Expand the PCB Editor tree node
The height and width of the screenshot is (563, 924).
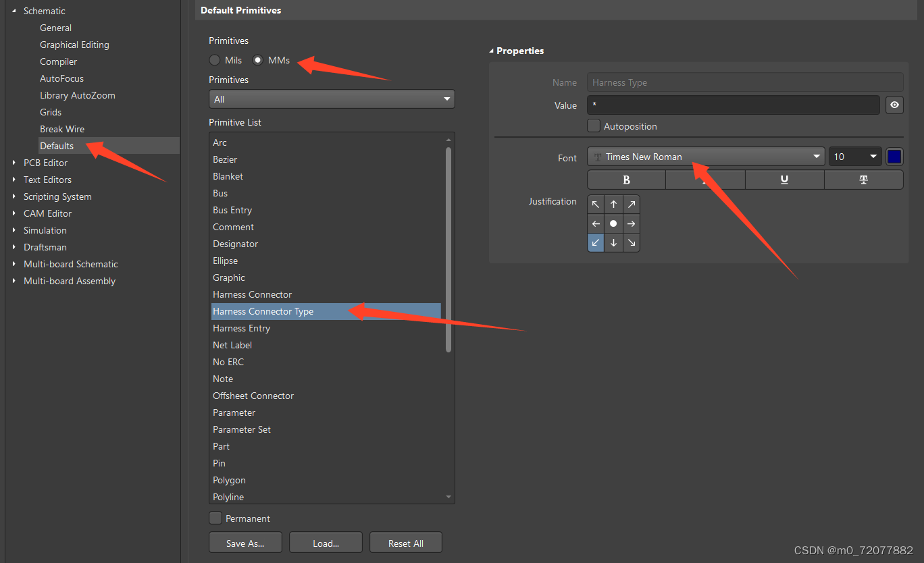pos(14,163)
